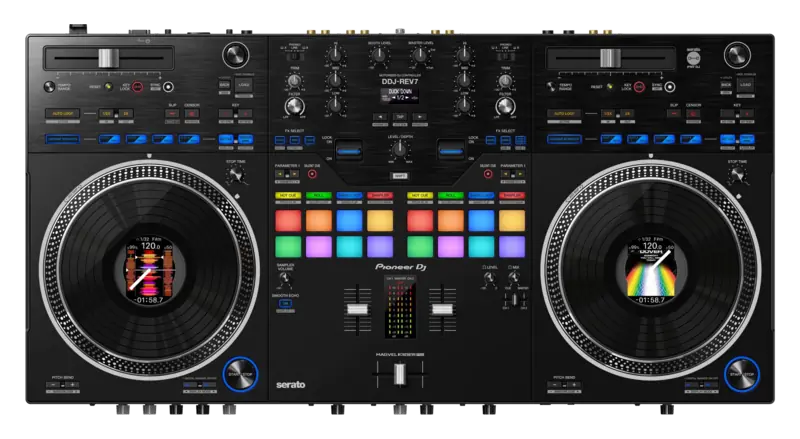Click the left deck TEMPO RANGE knob

pyautogui.click(x=49, y=87)
